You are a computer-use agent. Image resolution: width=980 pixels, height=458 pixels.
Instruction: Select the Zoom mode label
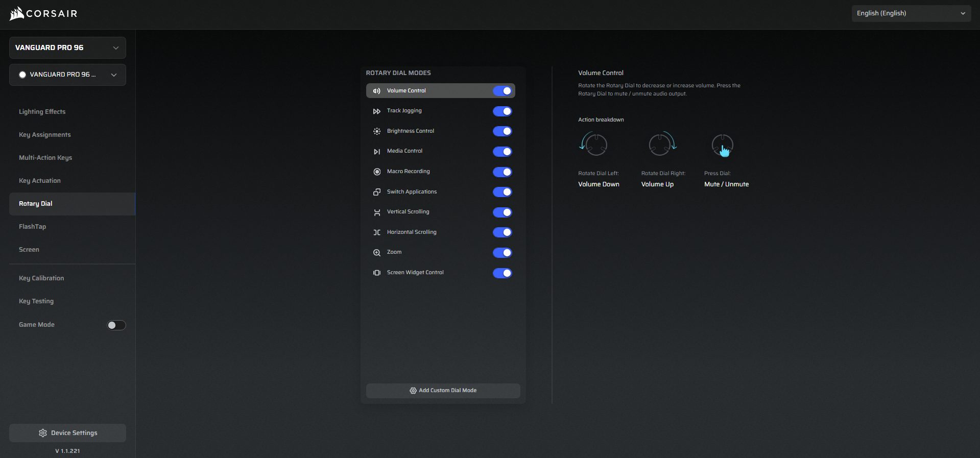(394, 252)
